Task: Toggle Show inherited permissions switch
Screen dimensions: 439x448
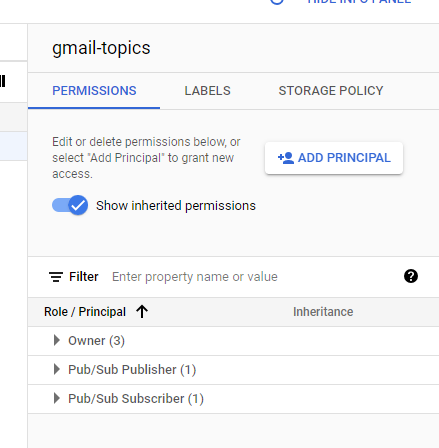Action: point(70,205)
